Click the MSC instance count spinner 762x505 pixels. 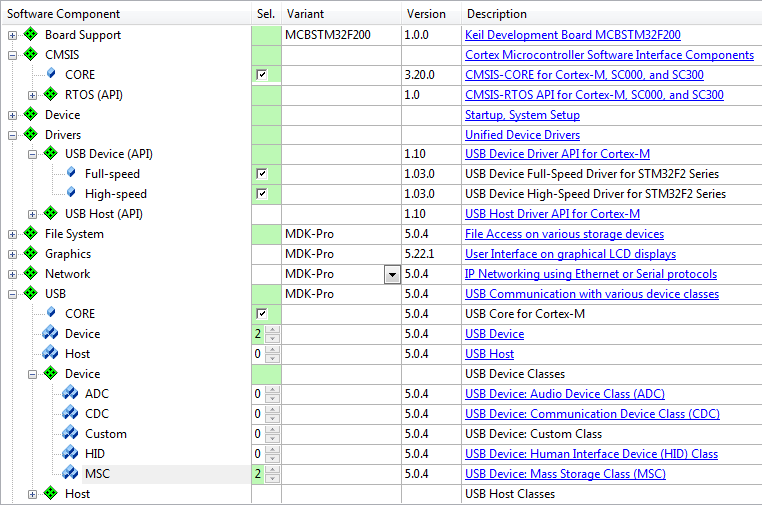(272, 473)
